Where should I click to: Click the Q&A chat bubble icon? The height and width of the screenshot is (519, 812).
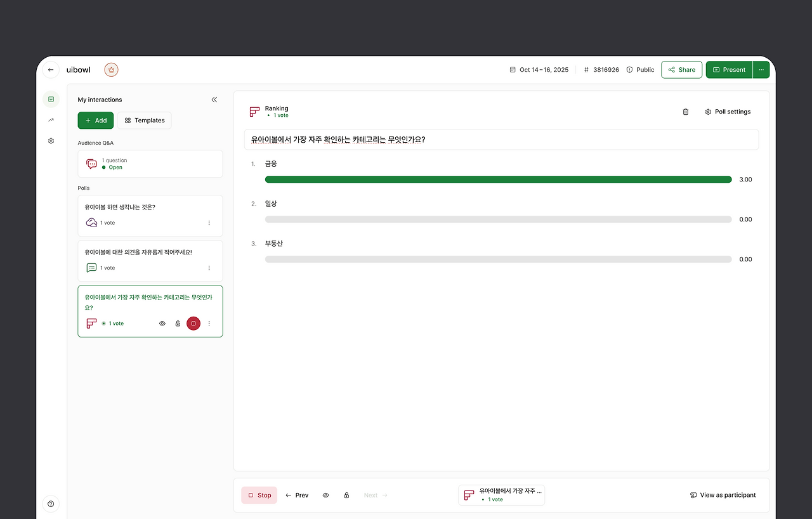(x=91, y=164)
